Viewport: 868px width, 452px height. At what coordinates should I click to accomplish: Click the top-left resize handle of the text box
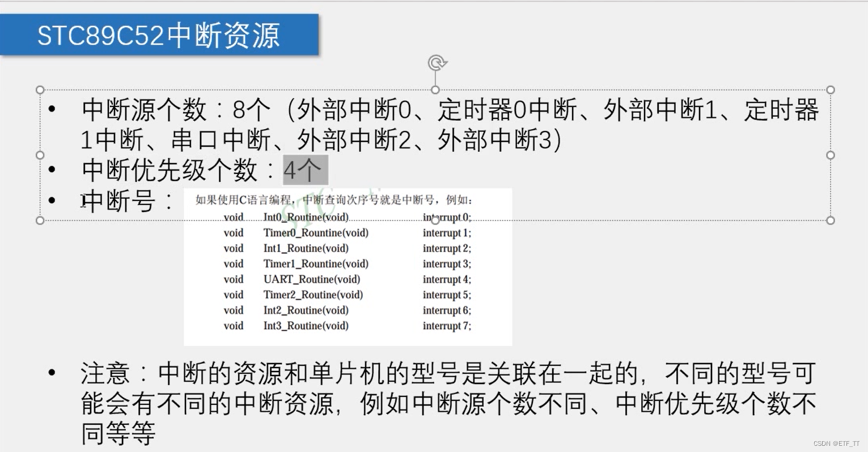tap(40, 89)
